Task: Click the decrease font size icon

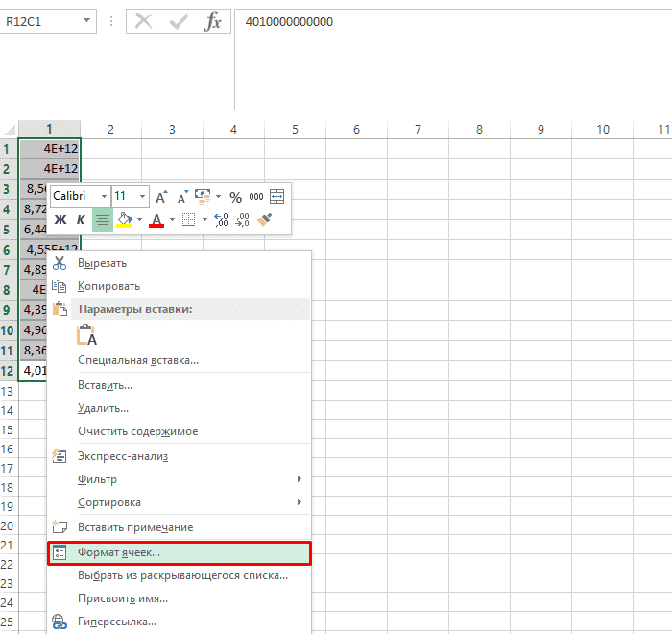Action: [x=183, y=197]
